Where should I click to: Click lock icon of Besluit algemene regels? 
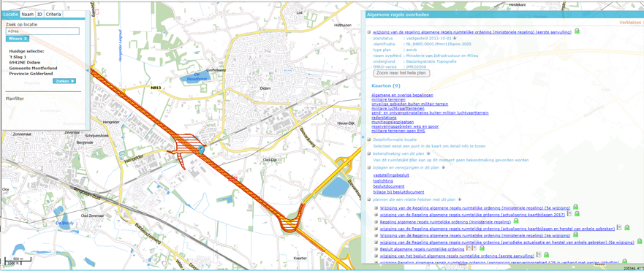(482, 248)
